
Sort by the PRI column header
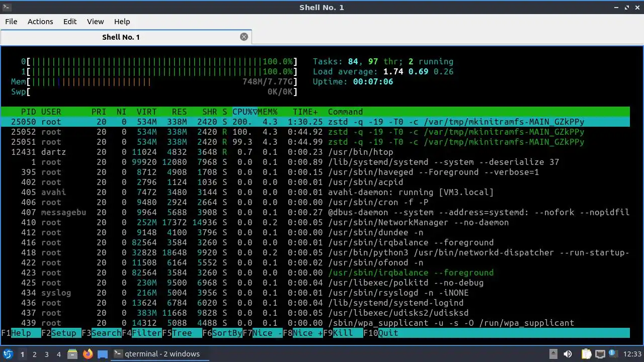click(x=99, y=112)
